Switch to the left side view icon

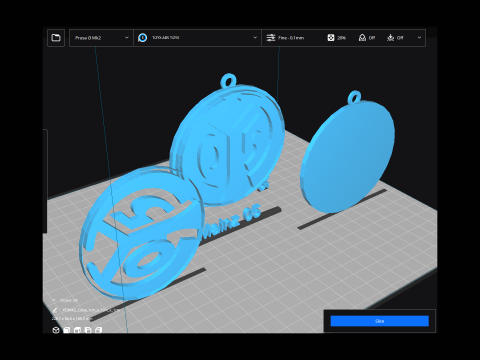coord(88,330)
